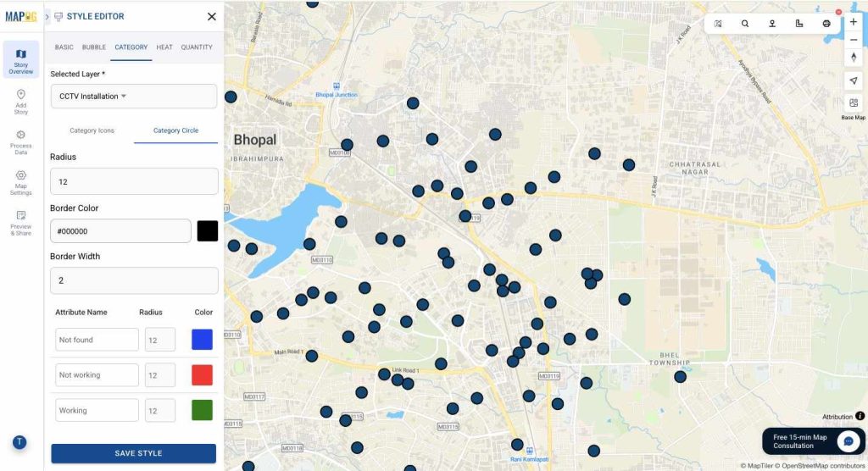The width and height of the screenshot is (868, 471).
Task: Click the locate me arrow icon
Action: click(854, 80)
